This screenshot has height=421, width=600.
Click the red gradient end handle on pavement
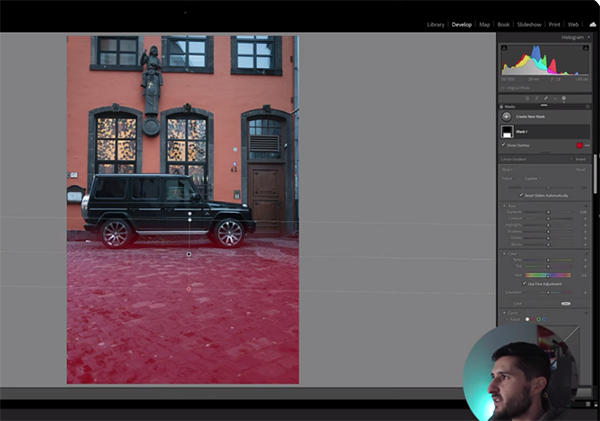point(189,289)
